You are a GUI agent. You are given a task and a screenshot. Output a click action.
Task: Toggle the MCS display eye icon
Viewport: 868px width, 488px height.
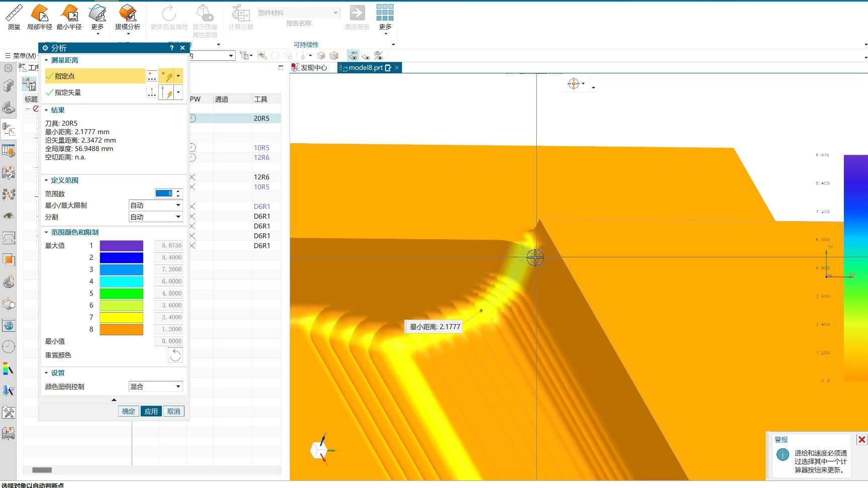[x=354, y=55]
